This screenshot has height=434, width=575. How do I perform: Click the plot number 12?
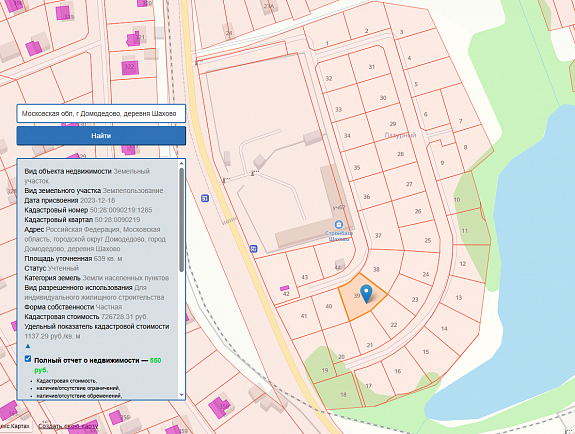463,264
